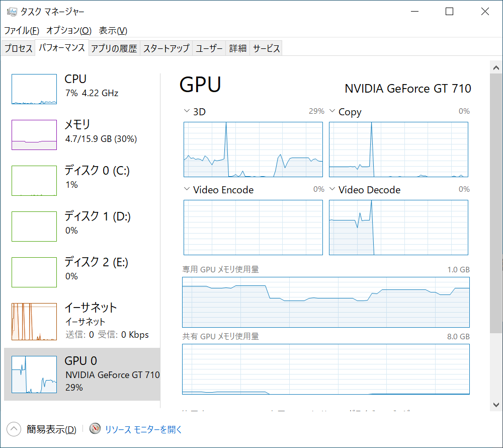The width and height of the screenshot is (503, 448).
Task: Click the Task Manager app icon in title bar
Action: (12, 12)
